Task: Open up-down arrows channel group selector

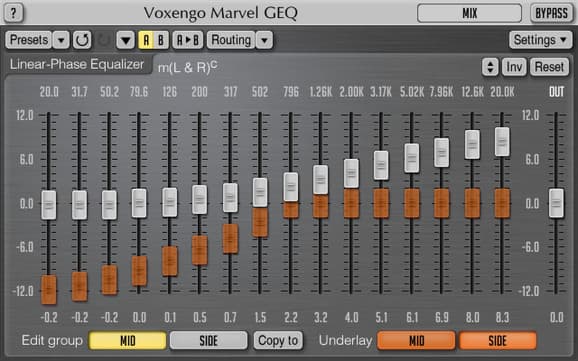Action: [490, 67]
